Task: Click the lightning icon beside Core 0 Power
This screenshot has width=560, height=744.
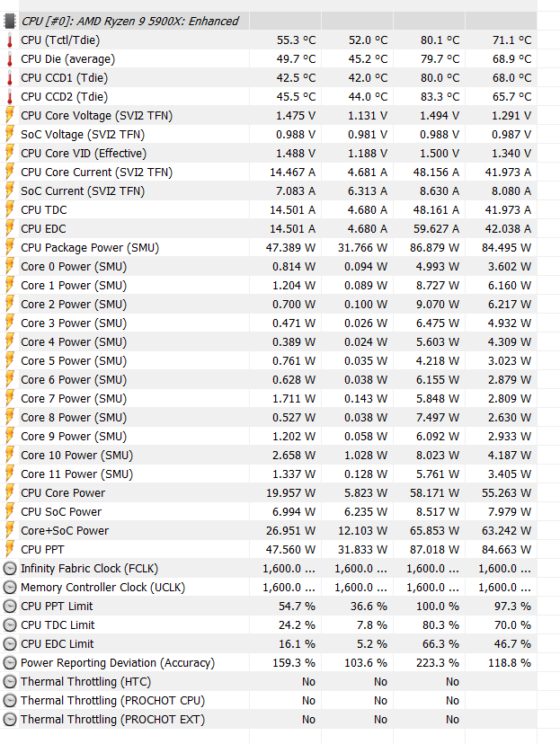Action: (10, 266)
